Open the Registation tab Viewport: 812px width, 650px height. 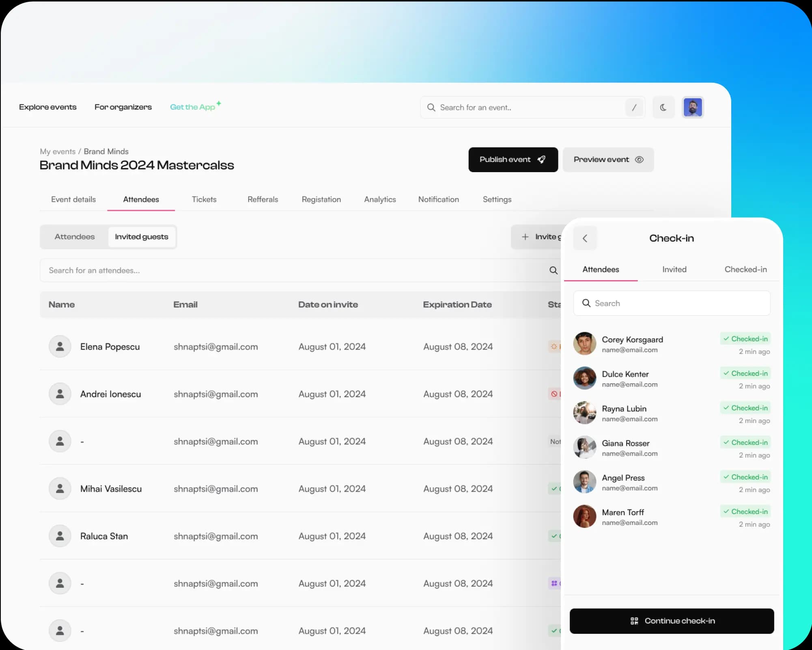[x=321, y=199]
